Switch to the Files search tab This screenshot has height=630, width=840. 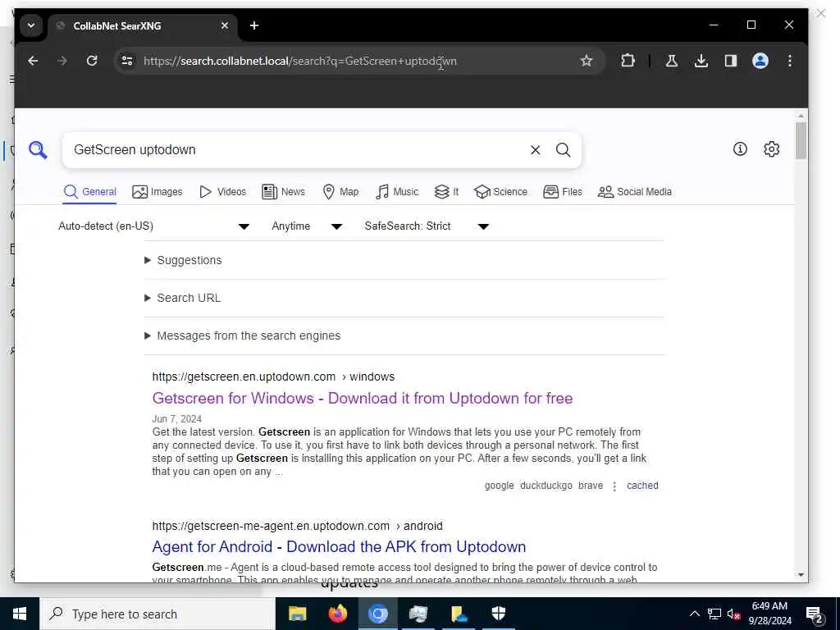(x=563, y=192)
